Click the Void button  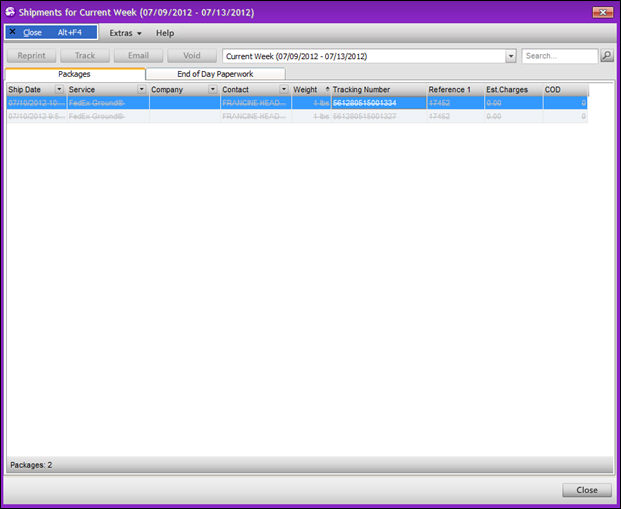(192, 56)
